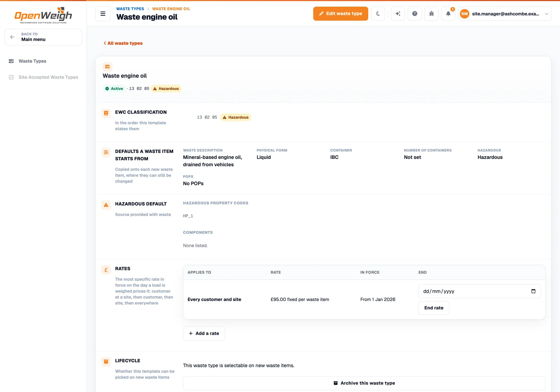560x392 pixels.
Task: Click the 'Liquid' physical form value
Action: coord(264,157)
